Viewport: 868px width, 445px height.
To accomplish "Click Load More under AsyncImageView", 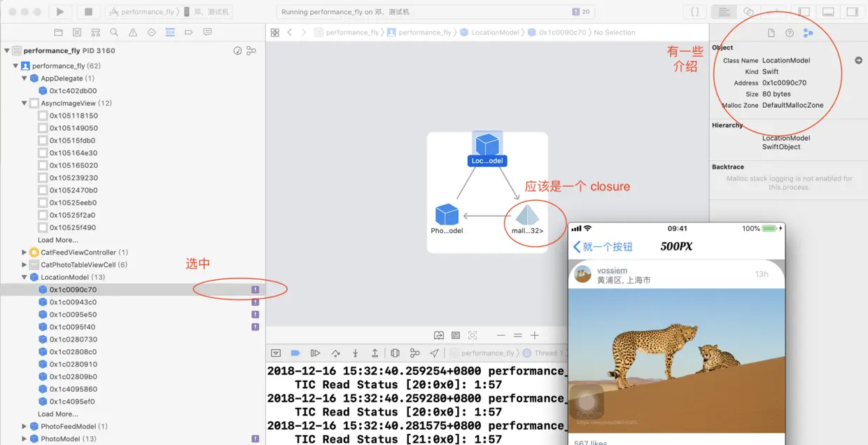I will [57, 240].
